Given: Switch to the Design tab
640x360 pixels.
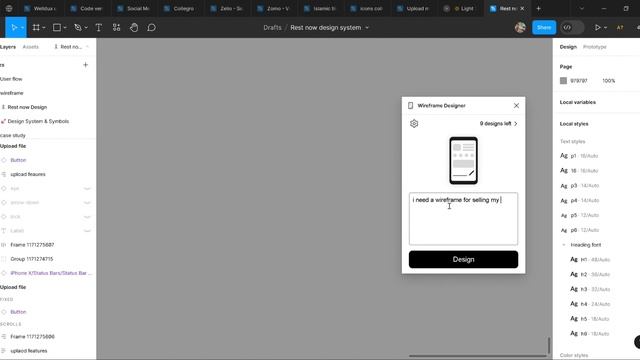Looking at the screenshot, I should (568, 47).
